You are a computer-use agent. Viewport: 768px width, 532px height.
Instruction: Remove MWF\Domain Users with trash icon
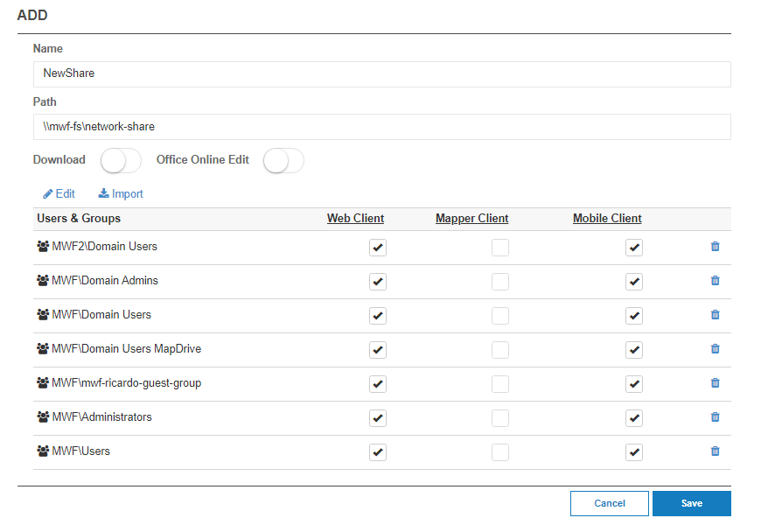pos(715,315)
